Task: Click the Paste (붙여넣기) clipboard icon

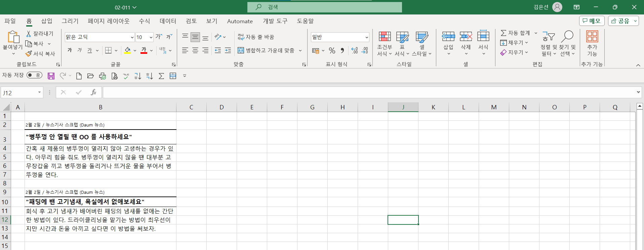Action: click(x=13, y=37)
